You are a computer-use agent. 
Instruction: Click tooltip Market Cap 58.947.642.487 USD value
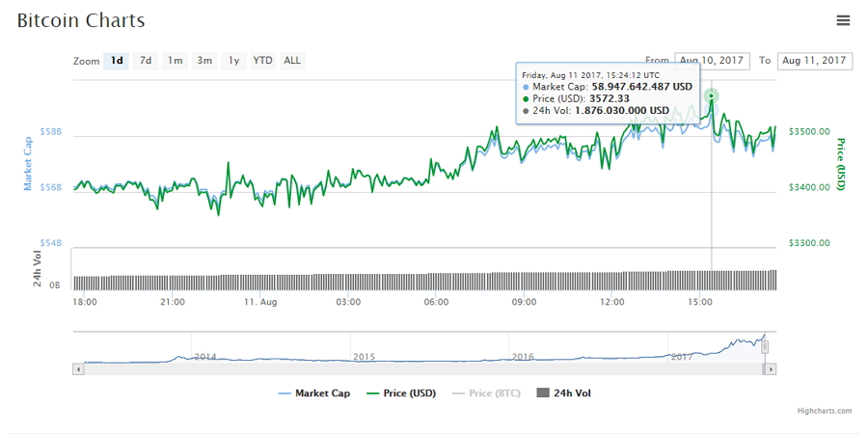(642, 87)
